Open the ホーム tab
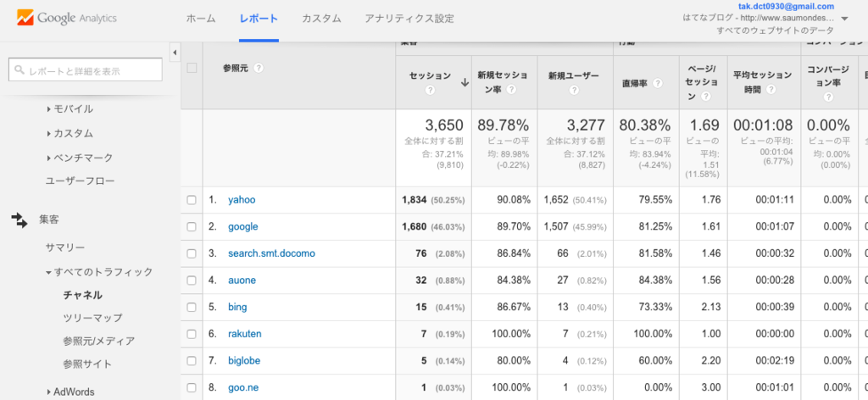The height and width of the screenshot is (400, 868). click(201, 19)
